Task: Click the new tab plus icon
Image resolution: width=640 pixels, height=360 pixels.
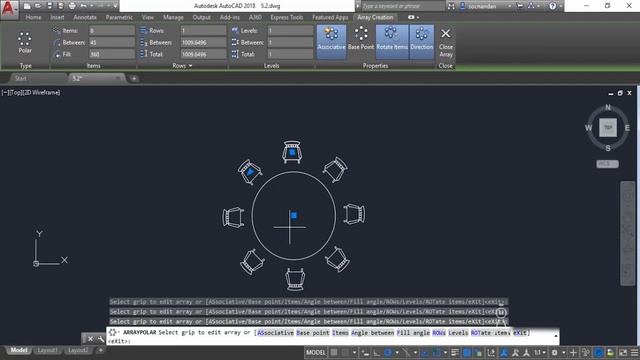Action: tap(134, 78)
